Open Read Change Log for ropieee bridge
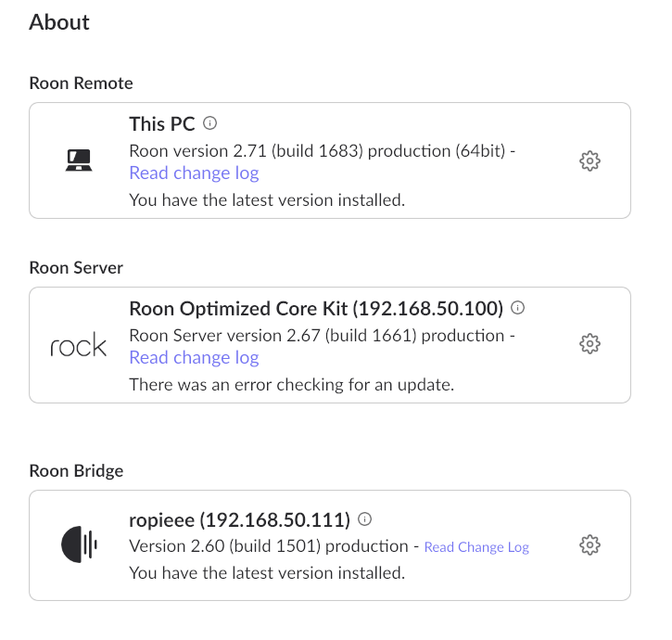This screenshot has width=672, height=640. coord(476,547)
